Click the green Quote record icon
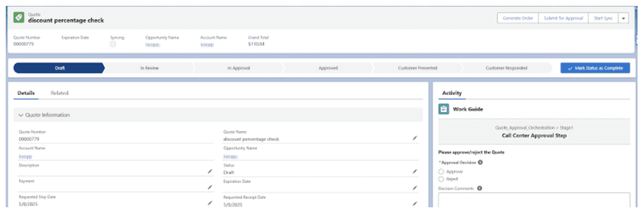Image resolution: width=644 pixels, height=212 pixels. pyautogui.click(x=19, y=18)
